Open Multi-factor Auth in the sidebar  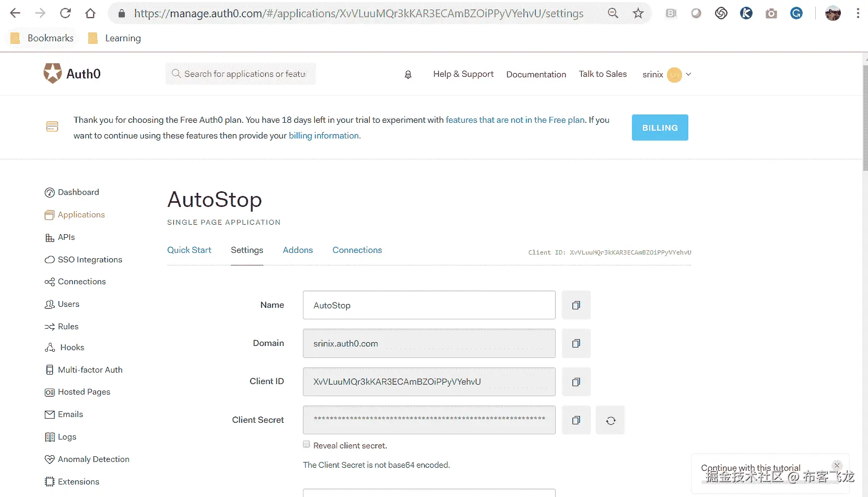(x=84, y=370)
